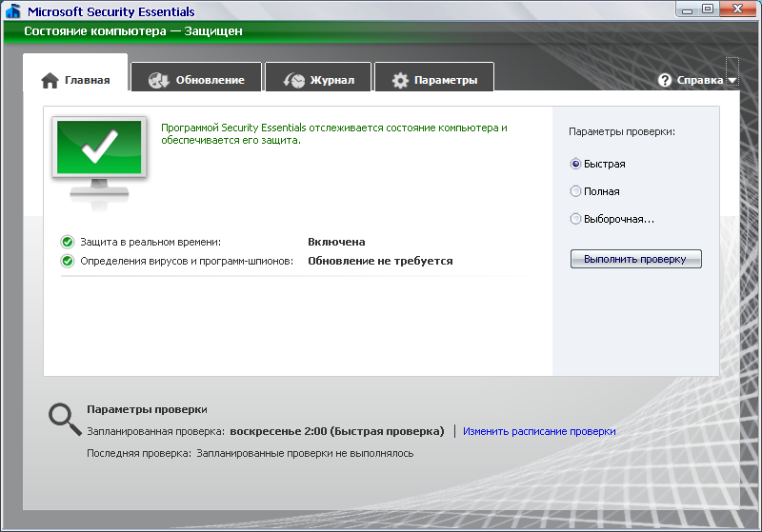Click green check icon beside virus definitions
Image resolution: width=762 pixels, height=532 pixels.
[x=68, y=261]
